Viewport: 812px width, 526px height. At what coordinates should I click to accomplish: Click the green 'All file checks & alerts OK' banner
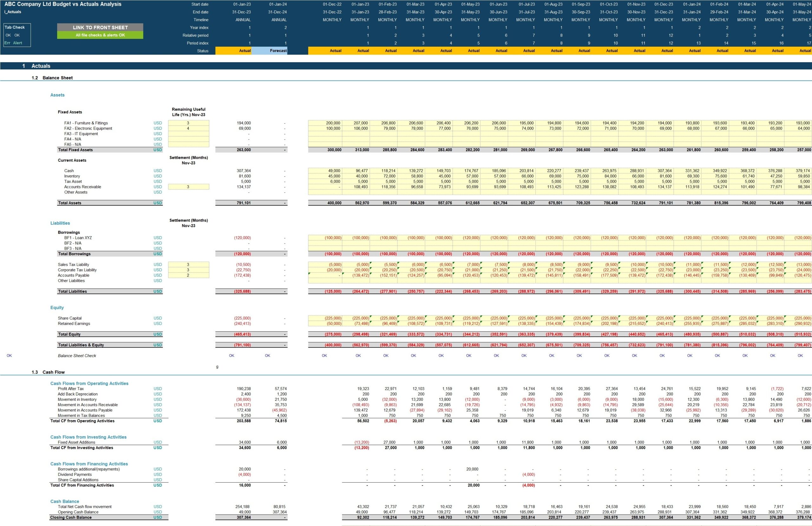100,35
